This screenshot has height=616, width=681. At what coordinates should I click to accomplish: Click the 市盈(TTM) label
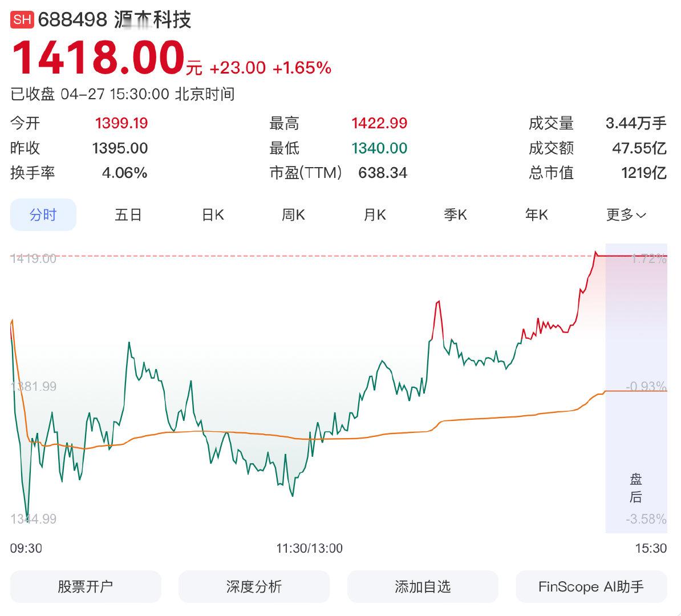coord(305,173)
